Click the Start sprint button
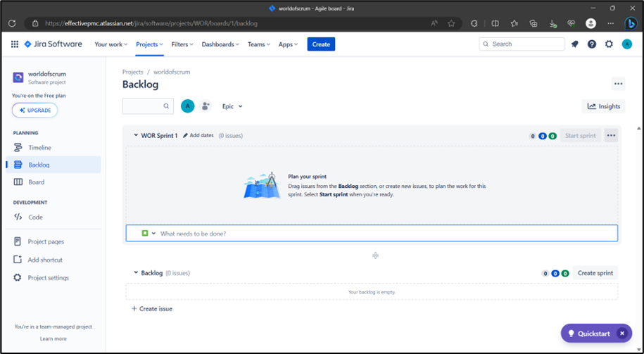This screenshot has width=644, height=354. pyautogui.click(x=581, y=136)
